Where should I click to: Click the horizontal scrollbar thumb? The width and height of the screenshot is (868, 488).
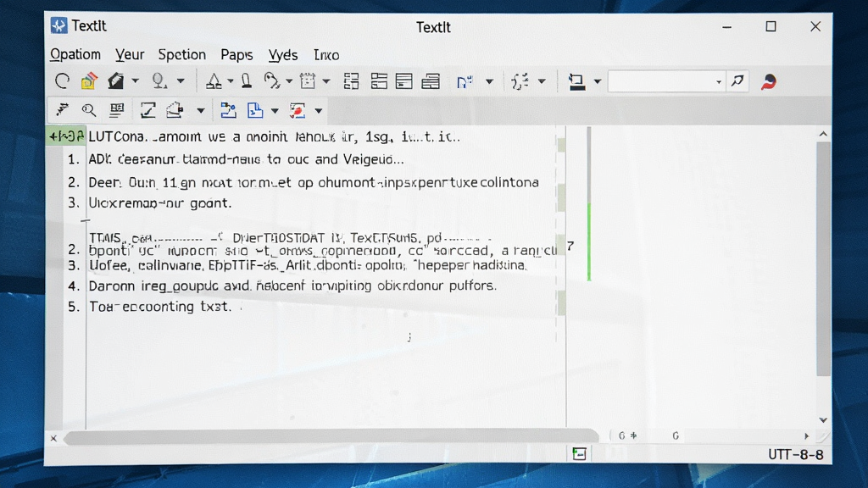tap(331, 438)
